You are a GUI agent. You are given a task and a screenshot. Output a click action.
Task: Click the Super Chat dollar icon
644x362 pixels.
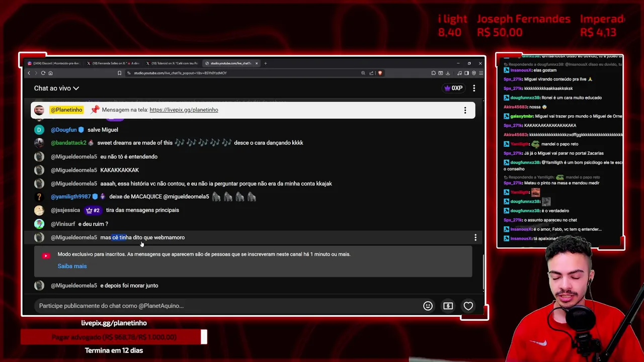tap(448, 306)
